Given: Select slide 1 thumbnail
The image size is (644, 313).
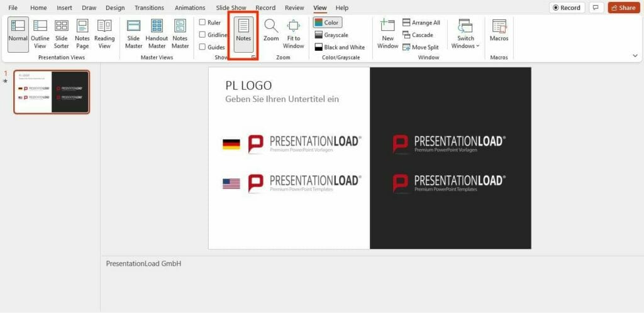Looking at the screenshot, I should [52, 92].
